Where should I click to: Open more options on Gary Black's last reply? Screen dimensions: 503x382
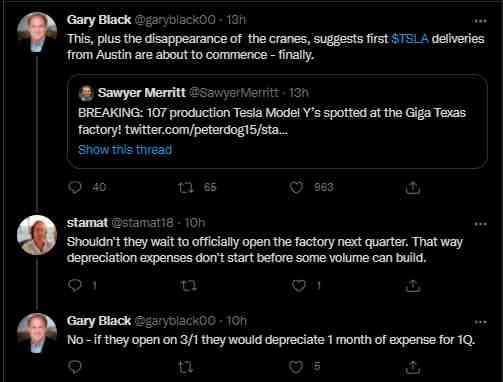(480, 322)
